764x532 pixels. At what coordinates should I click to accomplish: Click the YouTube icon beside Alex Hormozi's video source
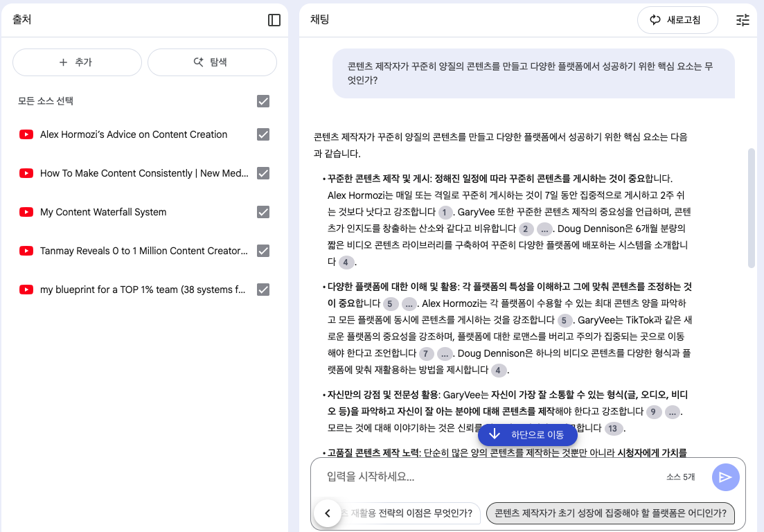coord(26,134)
